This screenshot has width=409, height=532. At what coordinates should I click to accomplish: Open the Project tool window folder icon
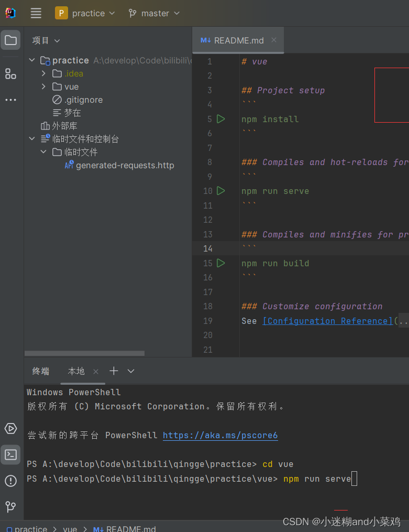(10, 40)
